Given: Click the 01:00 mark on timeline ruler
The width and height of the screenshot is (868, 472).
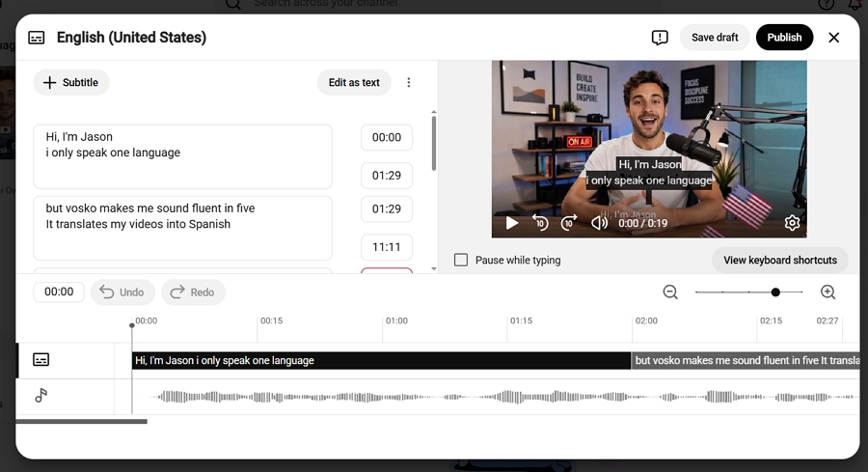Looking at the screenshot, I should [396, 320].
